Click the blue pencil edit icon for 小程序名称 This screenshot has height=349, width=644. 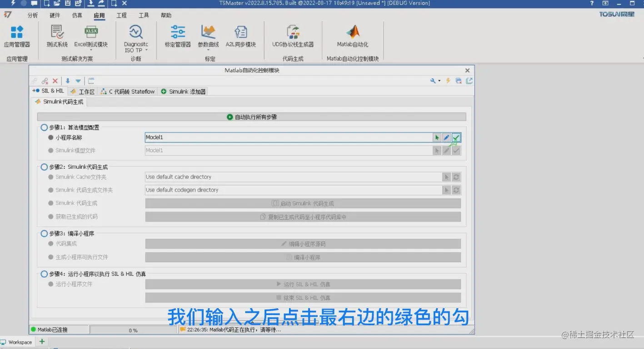point(447,138)
